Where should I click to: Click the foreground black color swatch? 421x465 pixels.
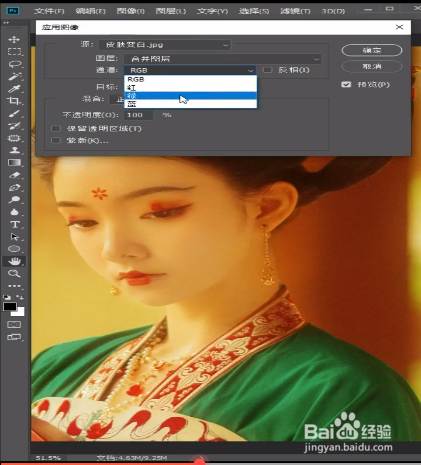(x=10, y=307)
